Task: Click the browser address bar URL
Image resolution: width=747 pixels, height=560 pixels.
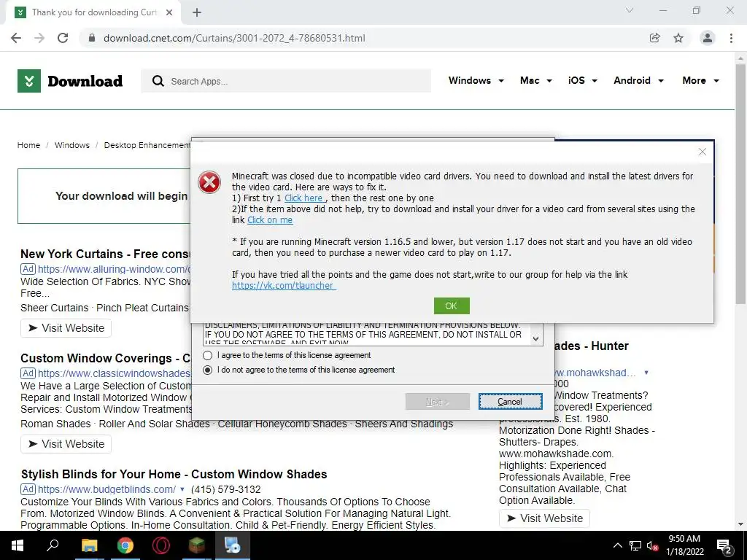Action: click(x=234, y=38)
